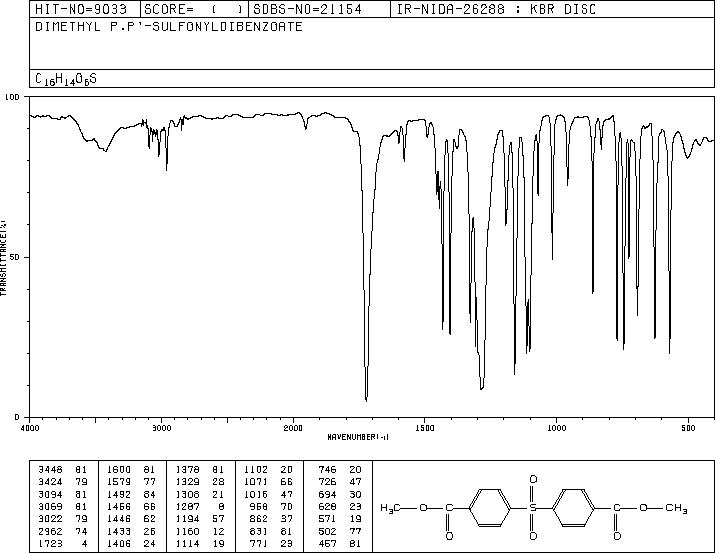Click the 2000 tick on wavenumber axis

click(x=293, y=428)
